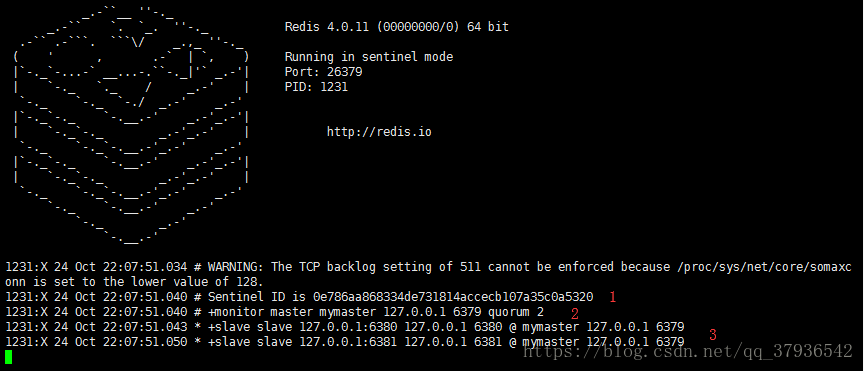
Task: Click red annotation number 3
Action: (712, 334)
